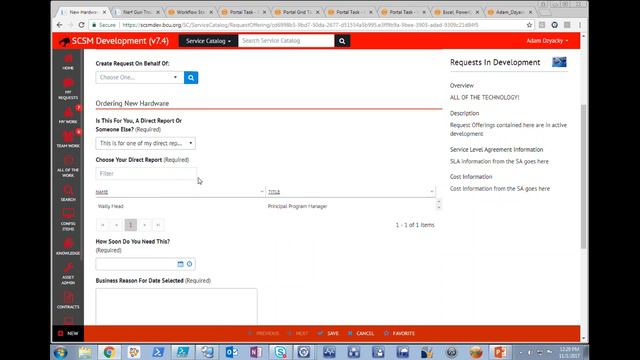Switch to the Nerf Gun browser tab
The width and height of the screenshot is (640, 360).
137,12
